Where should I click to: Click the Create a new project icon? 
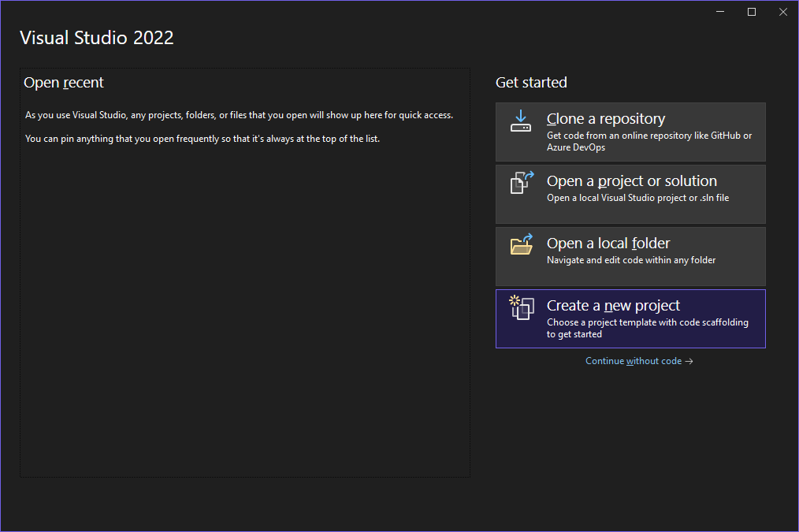pyautogui.click(x=522, y=307)
